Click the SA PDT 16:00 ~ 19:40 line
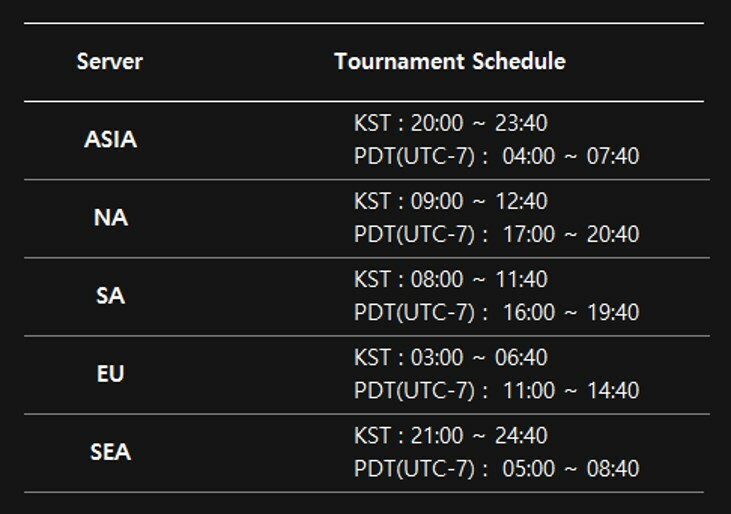731x514 pixels. [x=496, y=312]
